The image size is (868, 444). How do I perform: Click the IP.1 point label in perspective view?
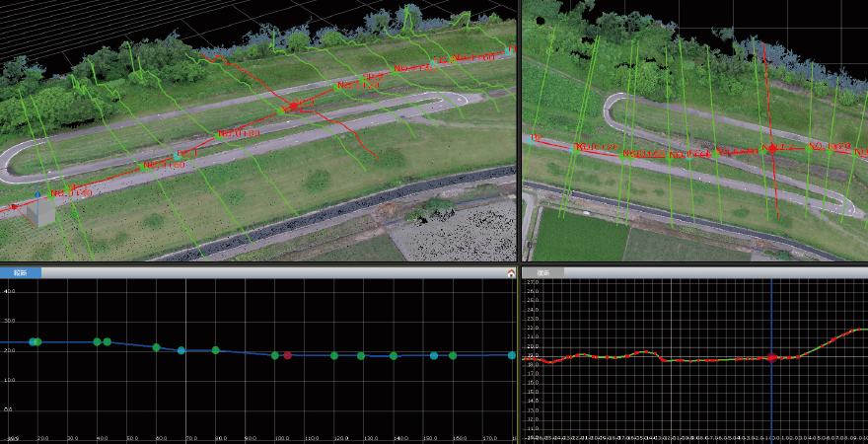point(186,153)
